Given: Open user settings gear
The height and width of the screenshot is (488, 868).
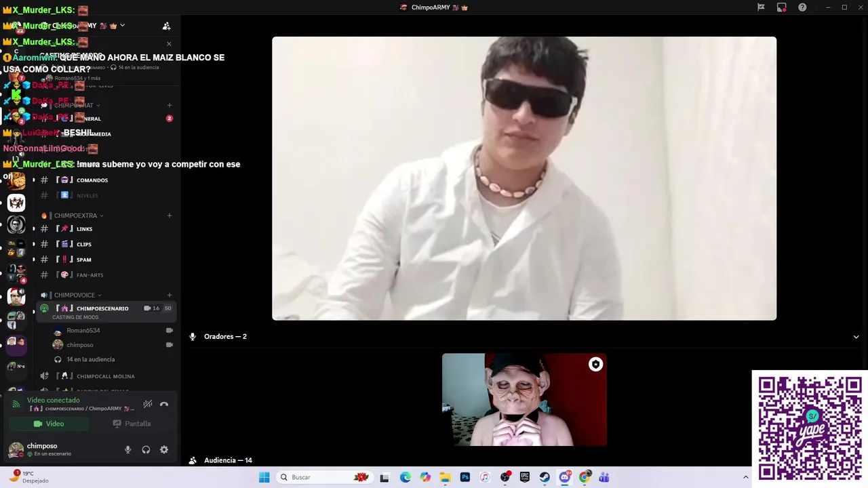Looking at the screenshot, I should [164, 450].
